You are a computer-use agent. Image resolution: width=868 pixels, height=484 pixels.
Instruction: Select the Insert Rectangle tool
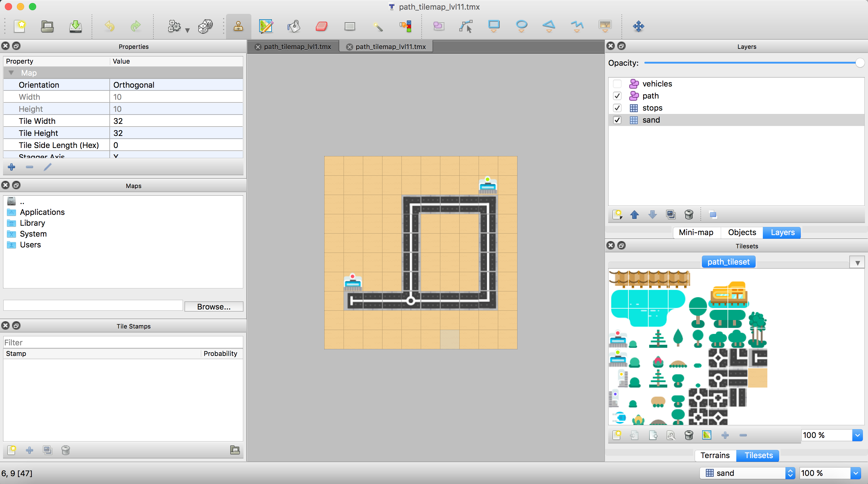(x=494, y=26)
